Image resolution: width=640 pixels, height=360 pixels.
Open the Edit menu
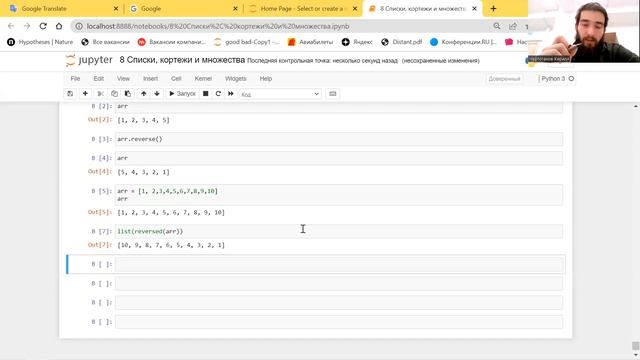tap(98, 79)
